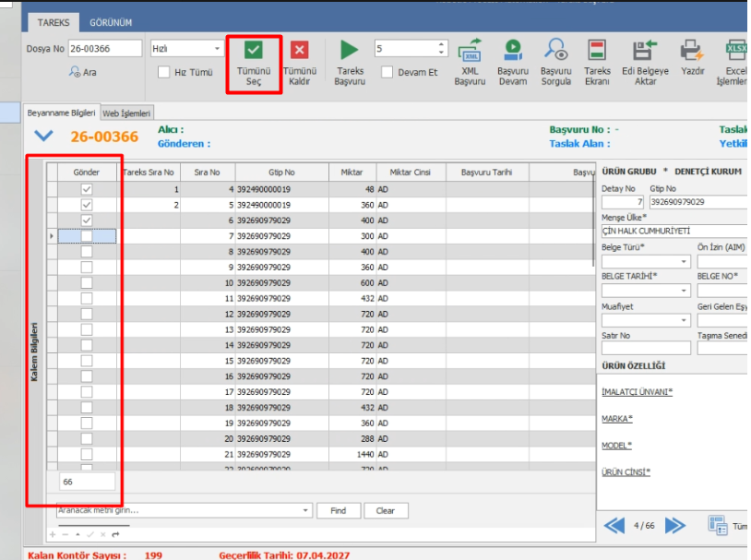This screenshot has width=751, height=560.
Task: Click the Tümünü Seç green checkmark icon
Action: 254,51
